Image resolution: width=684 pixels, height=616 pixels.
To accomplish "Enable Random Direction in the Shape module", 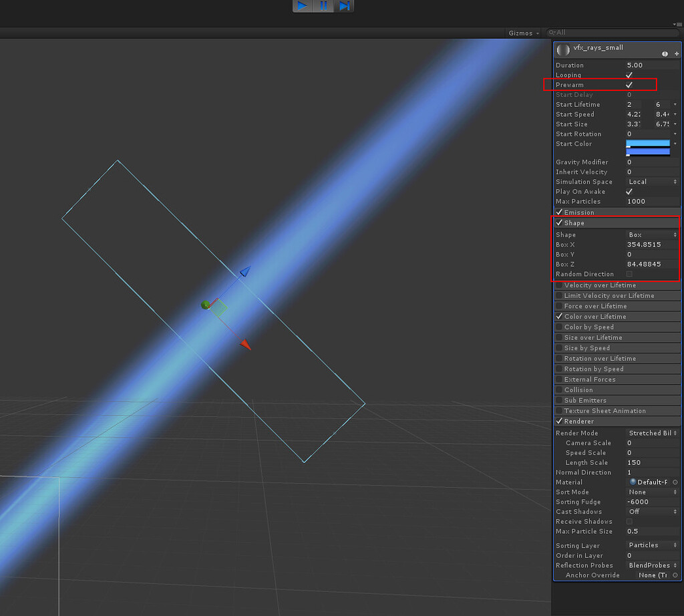I will coord(629,274).
